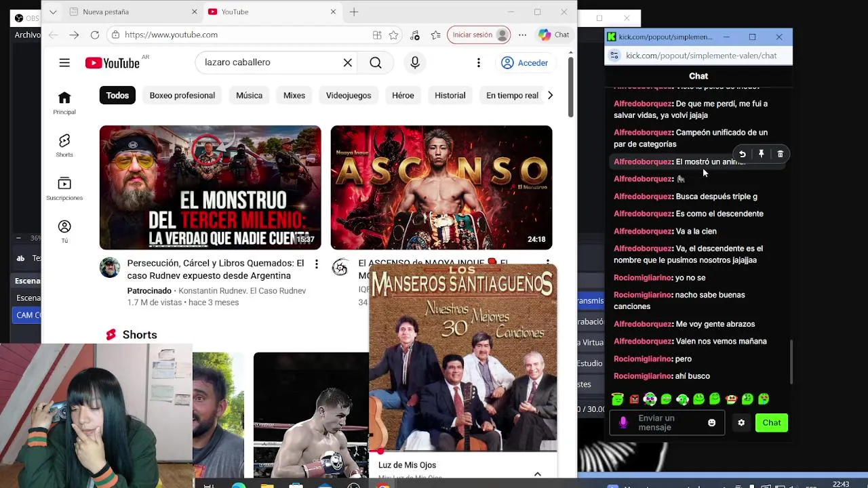Open the favorites list icon

point(436,35)
